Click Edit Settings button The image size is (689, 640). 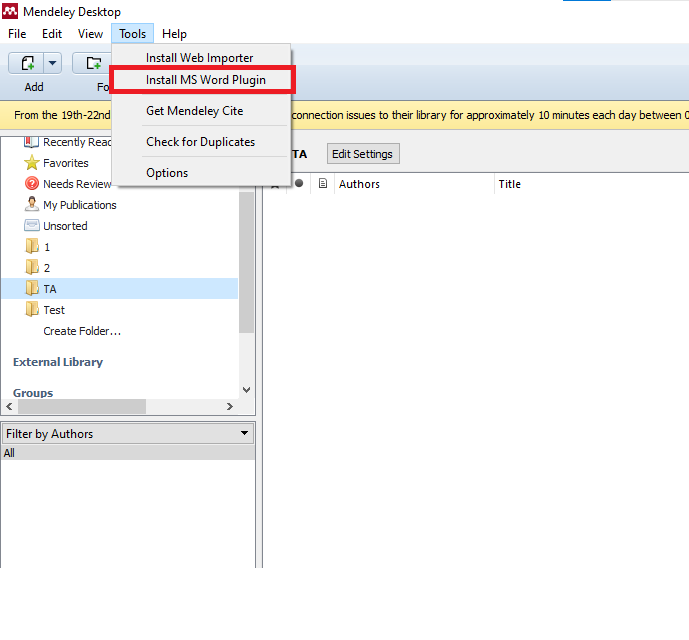click(363, 154)
